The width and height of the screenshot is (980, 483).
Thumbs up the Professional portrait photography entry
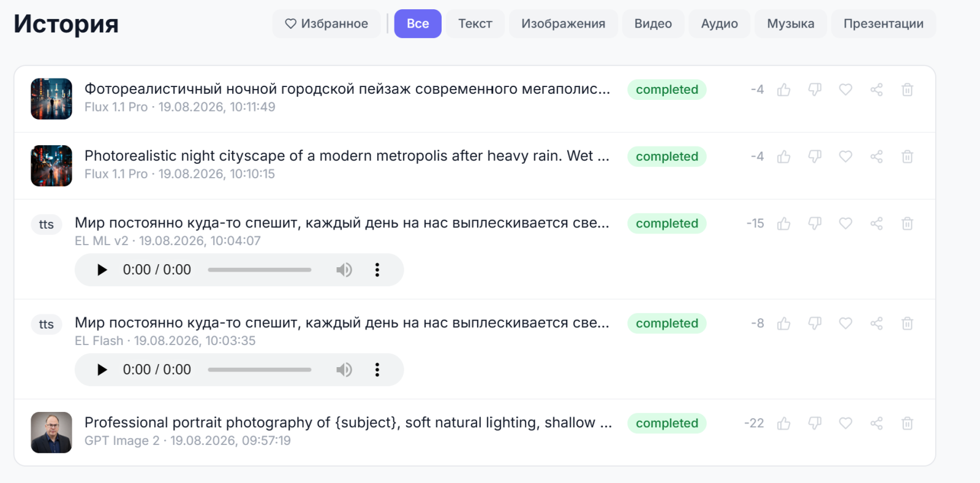click(784, 424)
